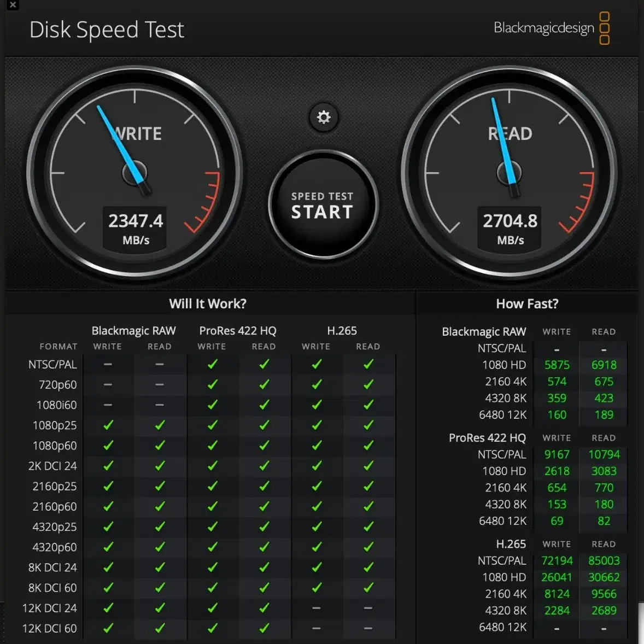
Task: Click the Will It Work? heading
Action: [208, 303]
